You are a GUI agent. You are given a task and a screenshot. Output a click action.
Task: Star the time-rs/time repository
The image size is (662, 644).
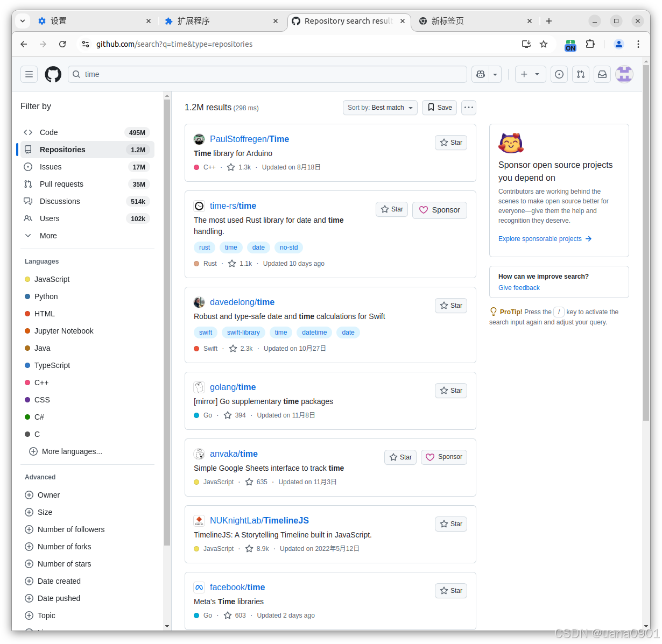click(392, 209)
